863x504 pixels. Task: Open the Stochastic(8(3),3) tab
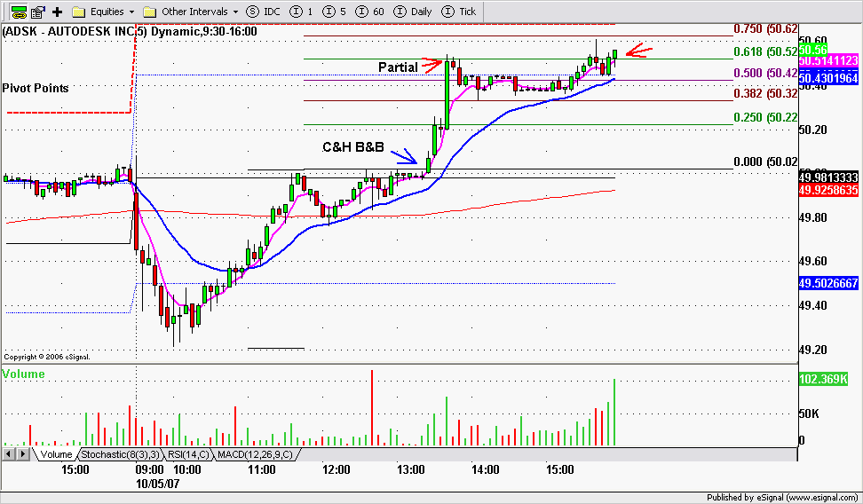(121, 454)
